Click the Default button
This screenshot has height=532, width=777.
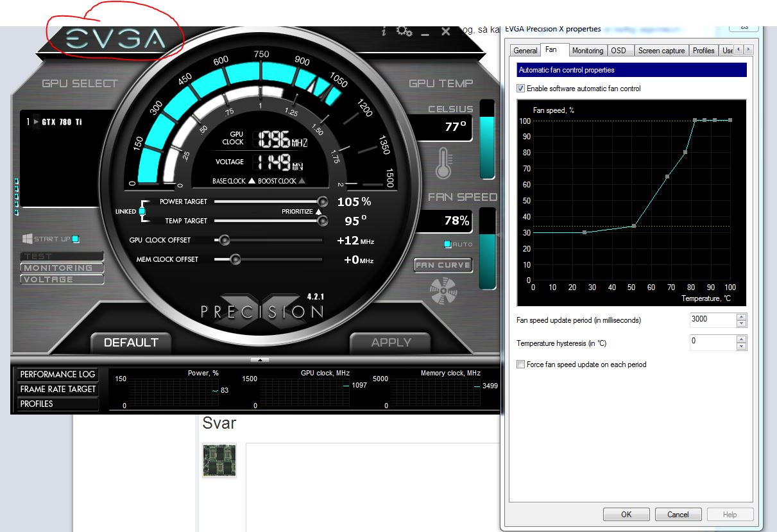tap(131, 343)
